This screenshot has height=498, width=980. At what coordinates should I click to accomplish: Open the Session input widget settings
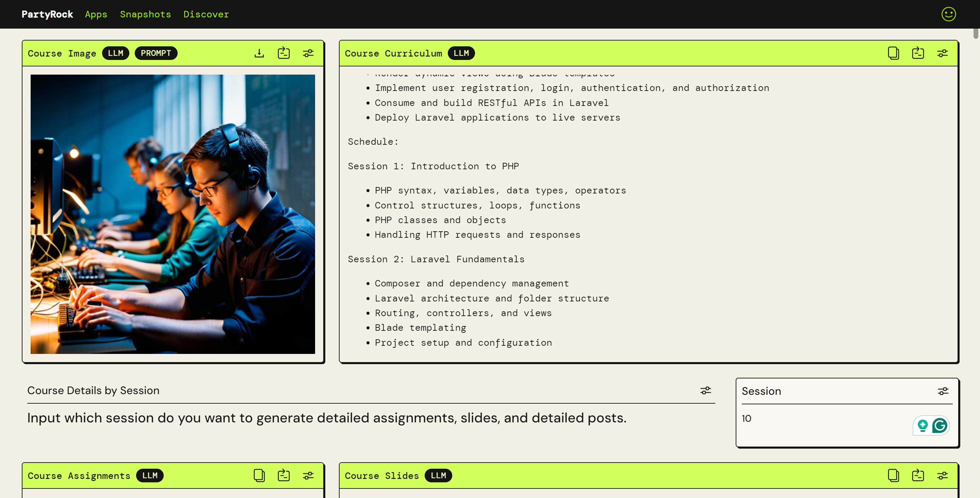click(943, 391)
